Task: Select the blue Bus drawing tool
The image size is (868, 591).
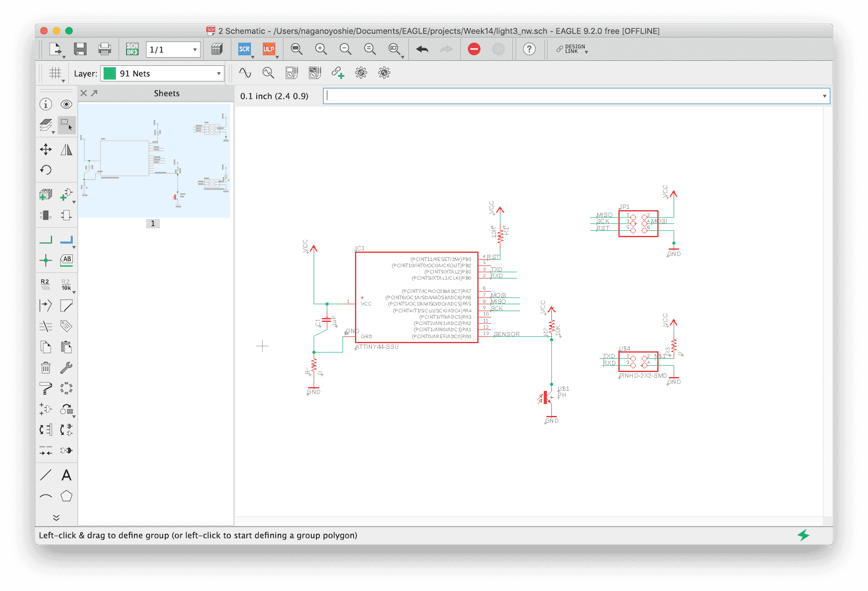Action: 66,240
